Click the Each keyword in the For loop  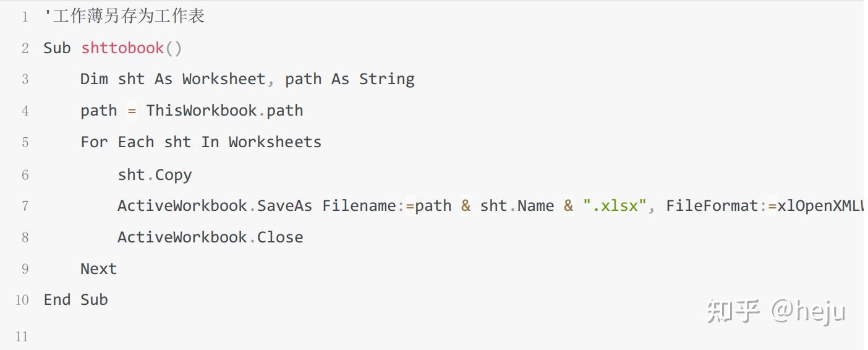(x=135, y=142)
